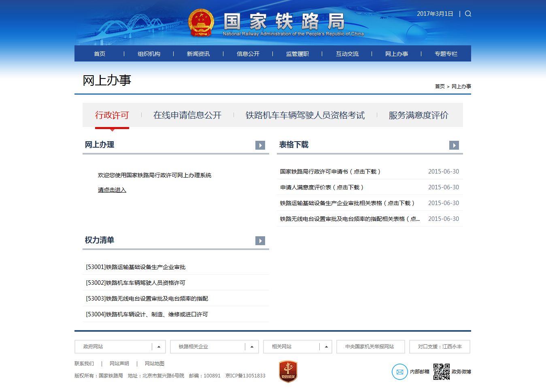Viewport: 546px width, 392px height.
Task: Click 首页 in the breadcrumb trail
Action: click(440, 87)
